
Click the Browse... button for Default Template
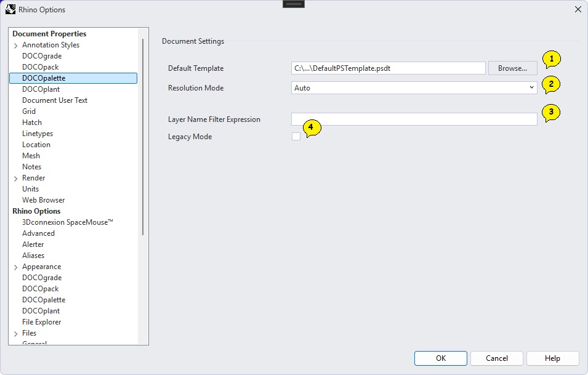(x=512, y=68)
